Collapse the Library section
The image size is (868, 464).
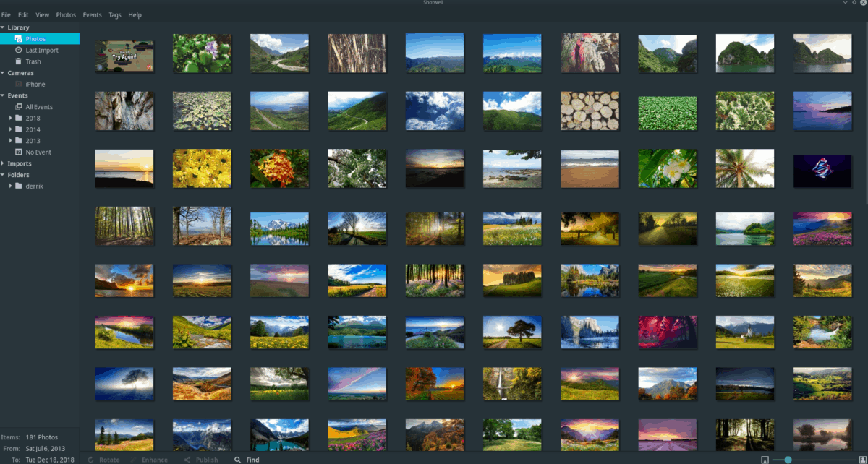coord(3,27)
